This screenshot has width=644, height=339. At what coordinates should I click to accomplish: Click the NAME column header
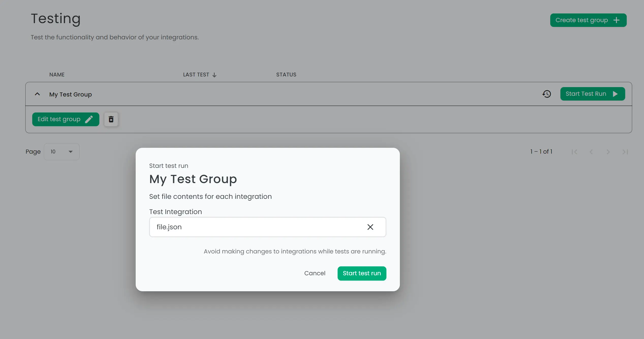pos(57,75)
